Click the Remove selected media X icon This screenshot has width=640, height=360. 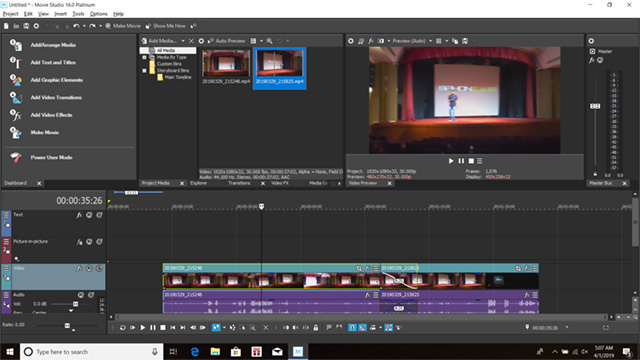(191, 41)
